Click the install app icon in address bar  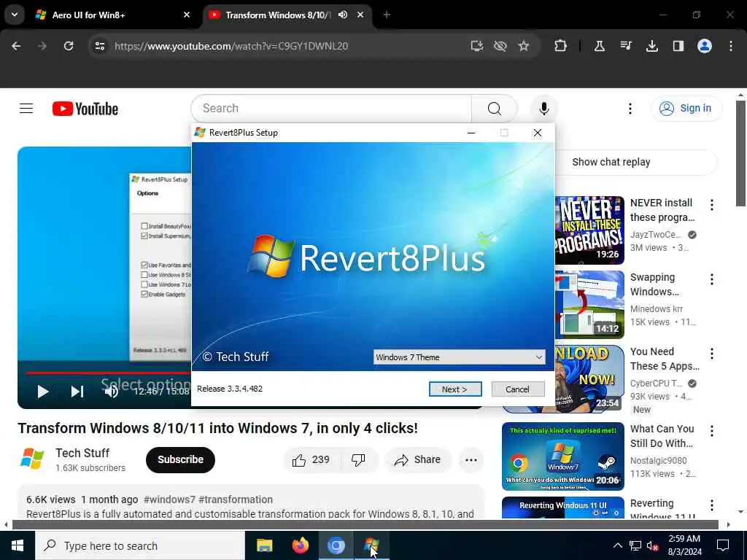click(x=476, y=46)
